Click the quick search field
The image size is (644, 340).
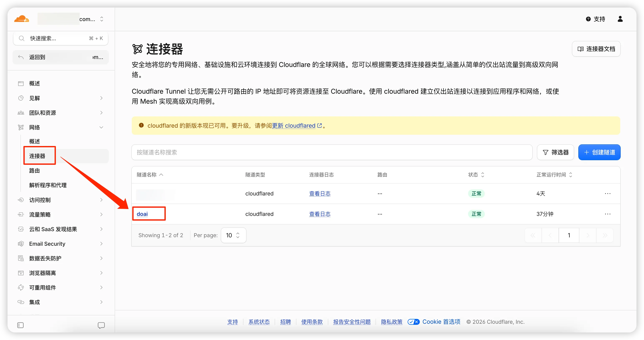(x=60, y=38)
